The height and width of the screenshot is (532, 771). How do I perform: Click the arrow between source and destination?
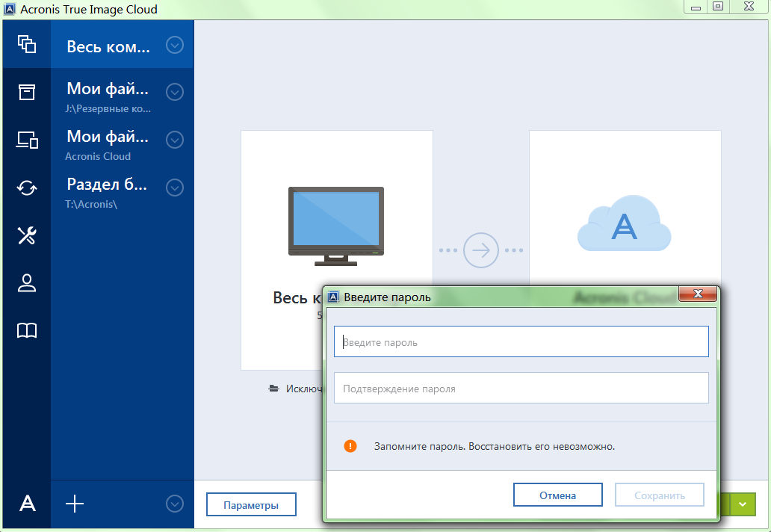[x=480, y=250]
